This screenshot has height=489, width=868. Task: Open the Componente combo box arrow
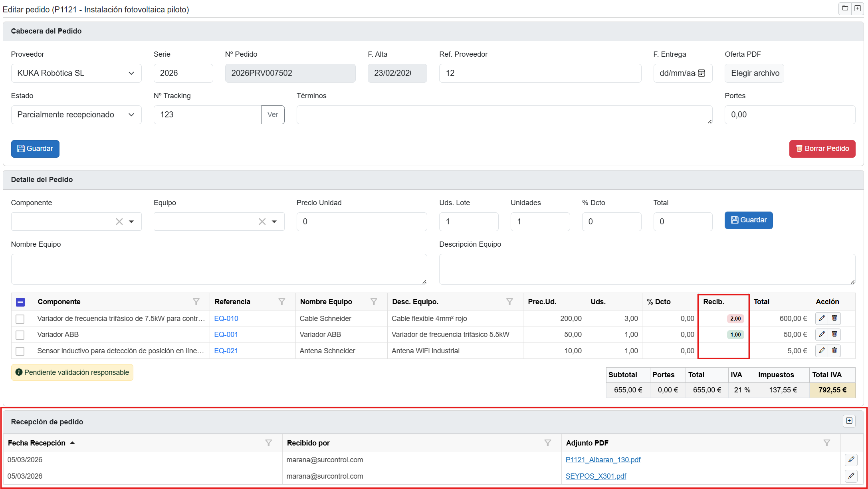(131, 222)
